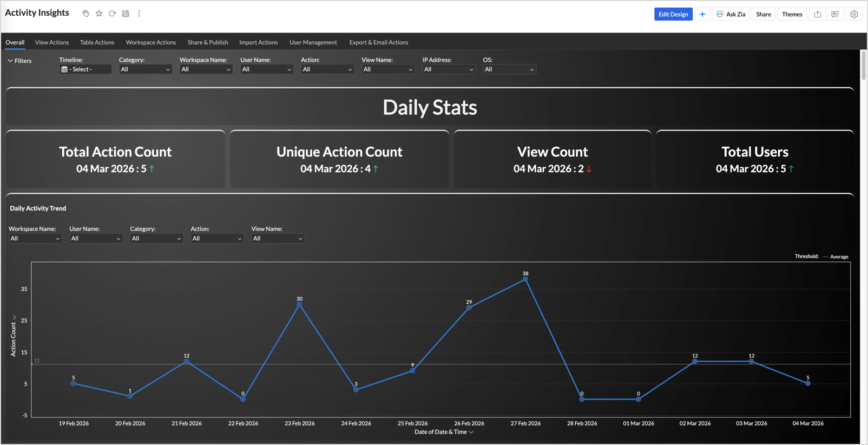Open the Timeline date select field
This screenshot has width=868, height=445.
pyautogui.click(x=86, y=69)
